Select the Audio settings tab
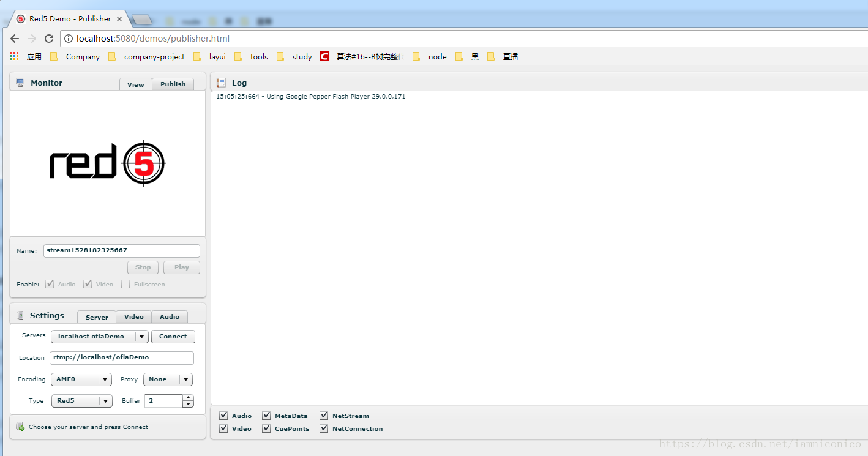The width and height of the screenshot is (868, 456). coord(170,317)
